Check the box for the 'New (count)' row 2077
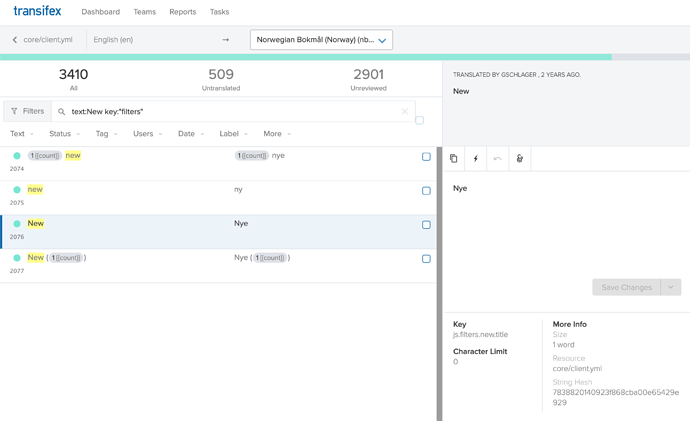The width and height of the screenshot is (690, 421). pos(426,259)
